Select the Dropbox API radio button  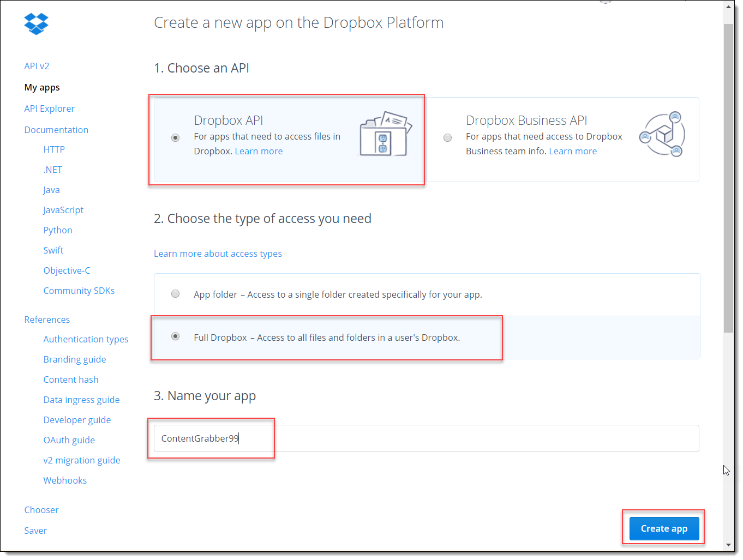[175, 137]
